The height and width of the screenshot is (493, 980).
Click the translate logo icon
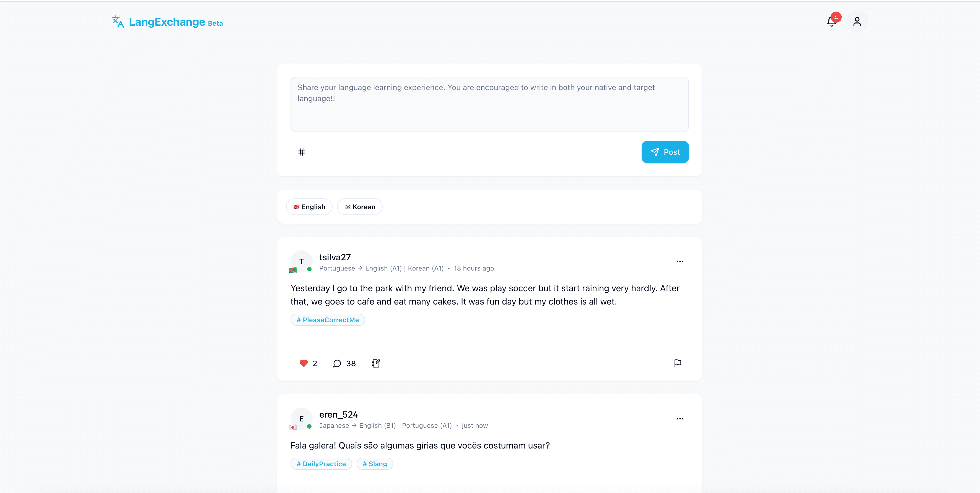[118, 22]
